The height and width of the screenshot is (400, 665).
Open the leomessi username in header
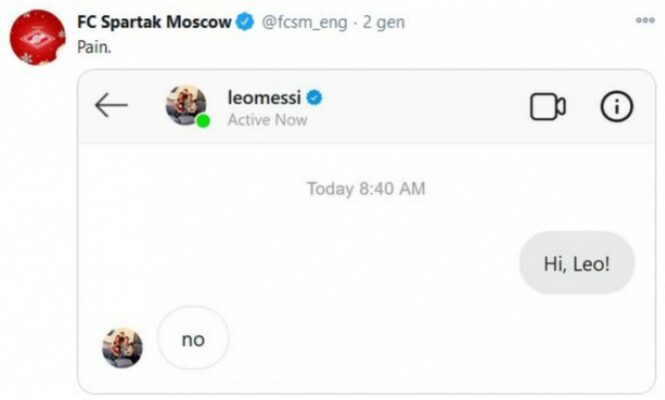tap(264, 97)
